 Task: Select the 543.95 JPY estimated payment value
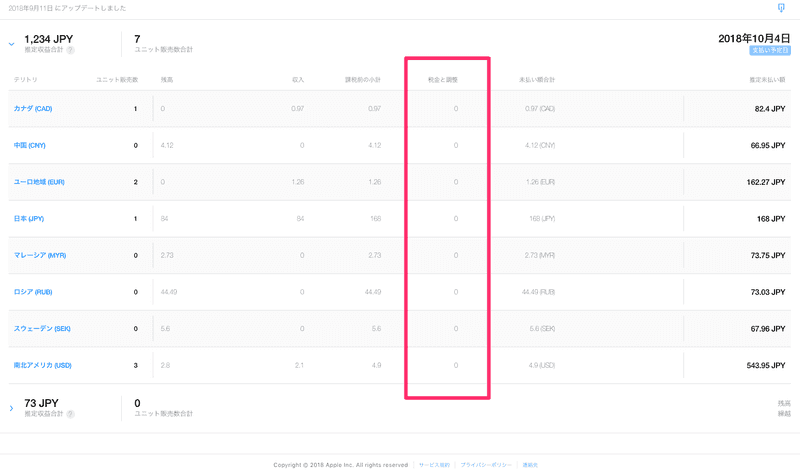pos(766,366)
